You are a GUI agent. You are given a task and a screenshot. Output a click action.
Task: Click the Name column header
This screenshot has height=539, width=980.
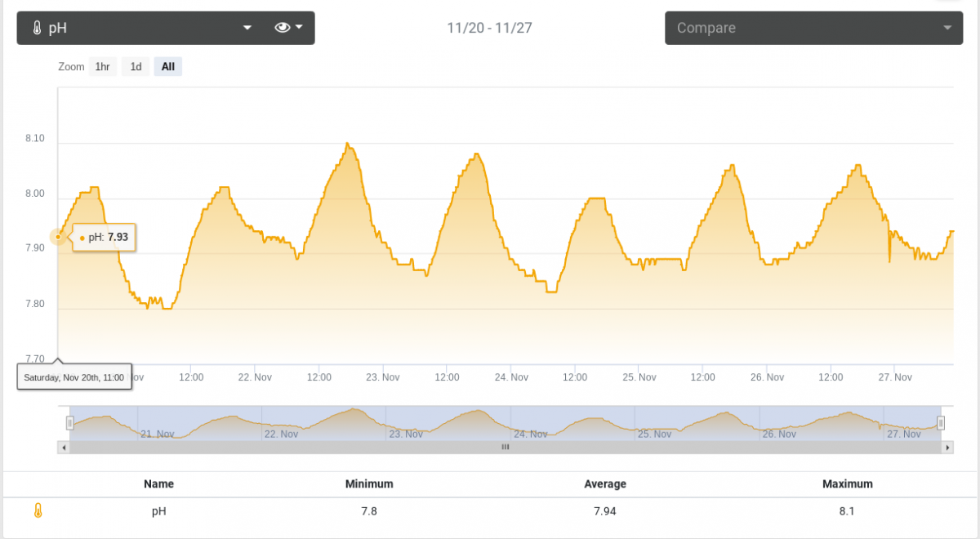(x=158, y=483)
